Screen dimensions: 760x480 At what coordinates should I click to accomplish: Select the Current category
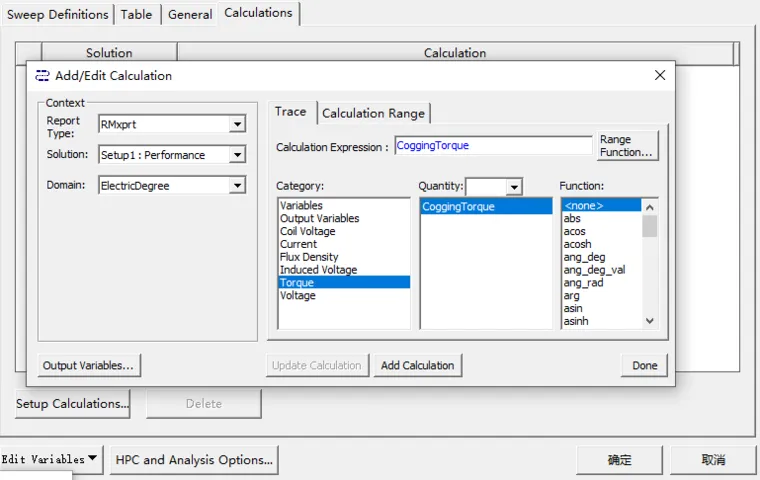[x=344, y=244]
